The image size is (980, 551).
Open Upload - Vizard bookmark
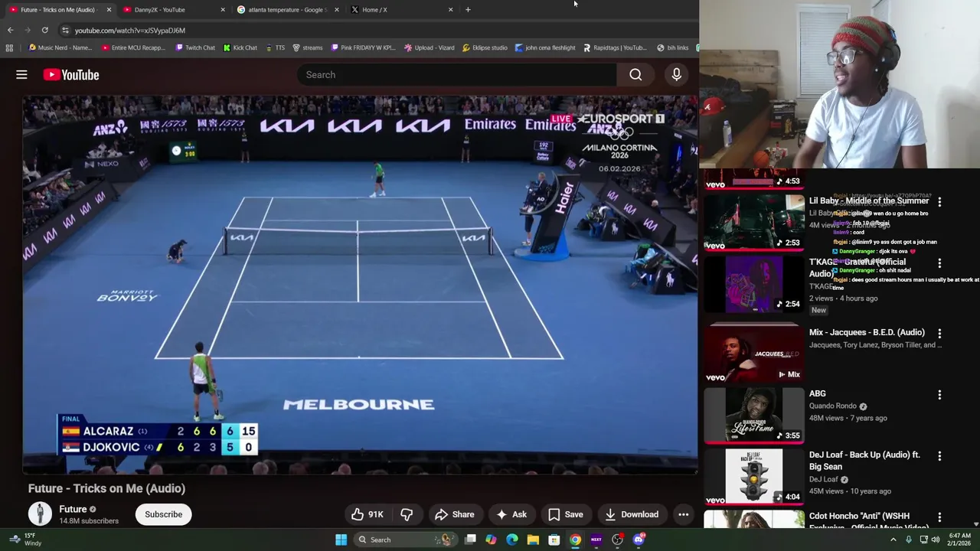429,47
